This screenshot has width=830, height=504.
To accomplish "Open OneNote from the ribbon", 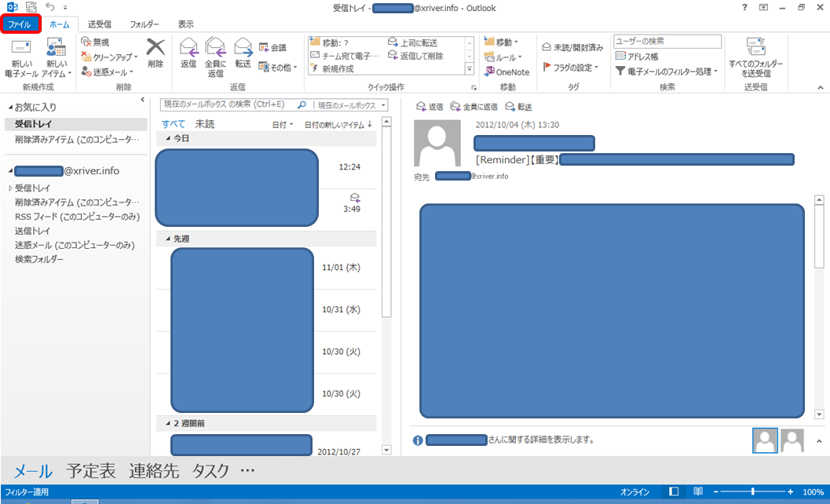I will [506, 71].
